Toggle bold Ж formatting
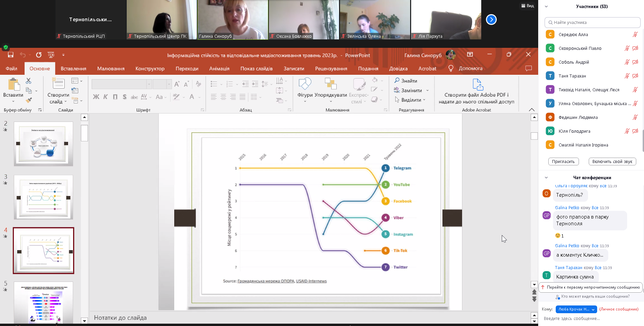The height and width of the screenshot is (326, 644). 96,97
